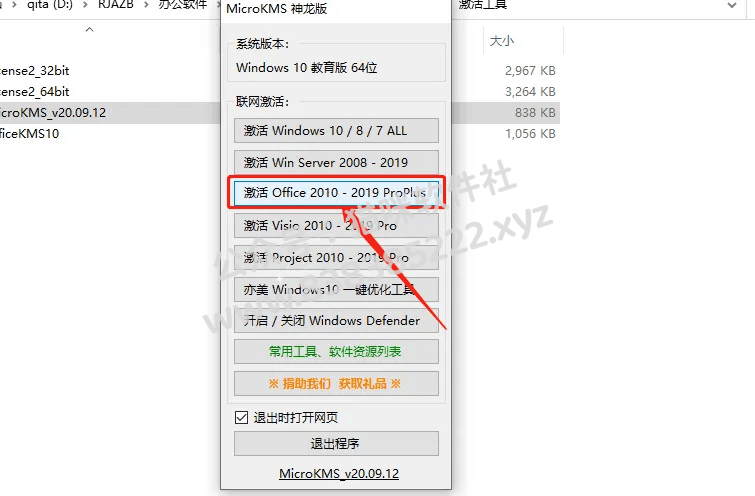Image resolution: width=755 pixels, height=496 pixels.
Task: Select MicroKMS_v20.09.12 file row
Action: pyautogui.click(x=110, y=113)
